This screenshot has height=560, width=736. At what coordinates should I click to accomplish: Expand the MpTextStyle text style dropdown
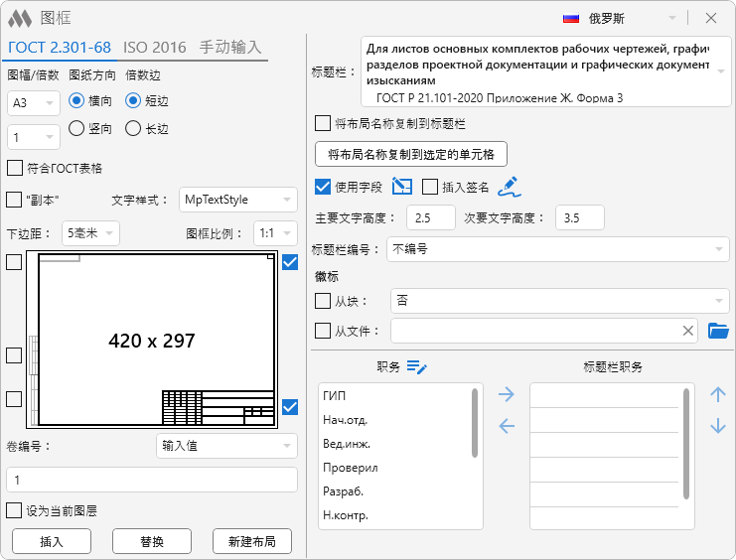238,200
